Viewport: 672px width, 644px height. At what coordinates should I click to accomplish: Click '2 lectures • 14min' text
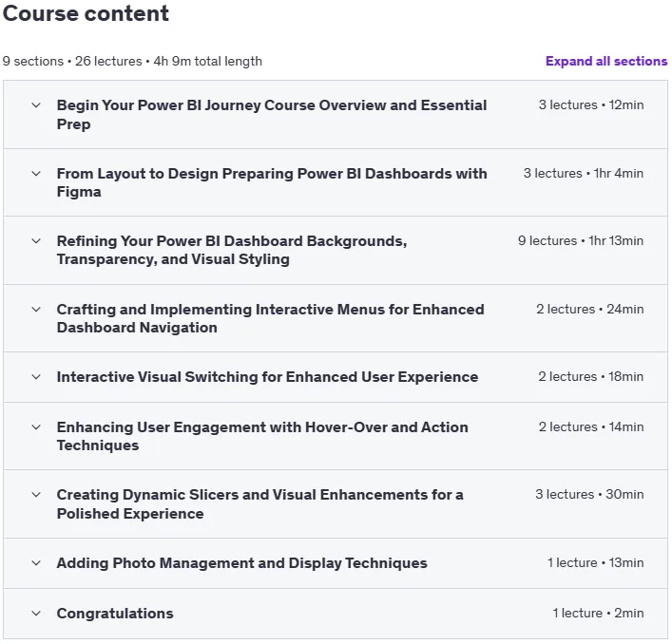pyautogui.click(x=591, y=426)
